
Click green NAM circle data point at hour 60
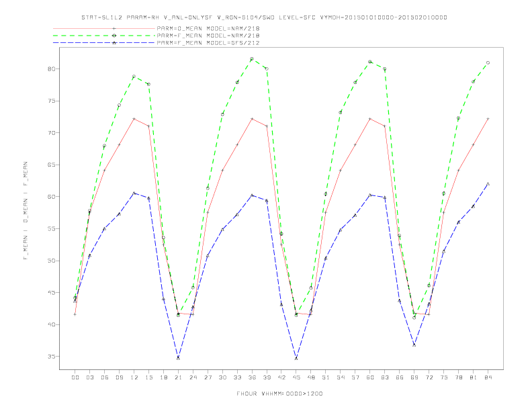point(370,62)
